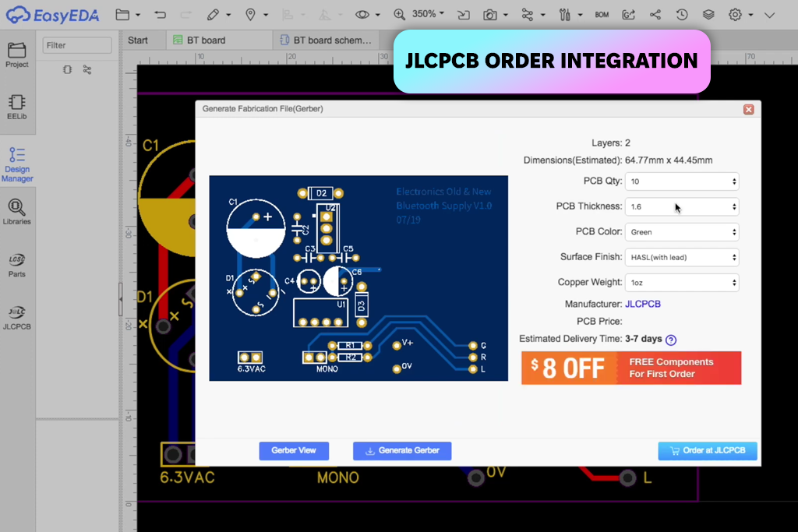
Task: Open the JLCPCB manufacturer link
Action: click(x=643, y=304)
